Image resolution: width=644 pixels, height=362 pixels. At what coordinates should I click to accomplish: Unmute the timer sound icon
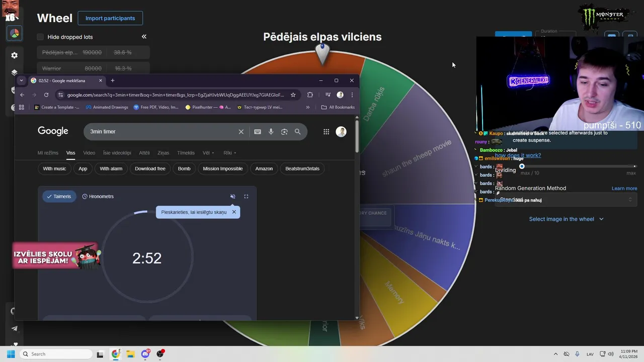[232, 197]
